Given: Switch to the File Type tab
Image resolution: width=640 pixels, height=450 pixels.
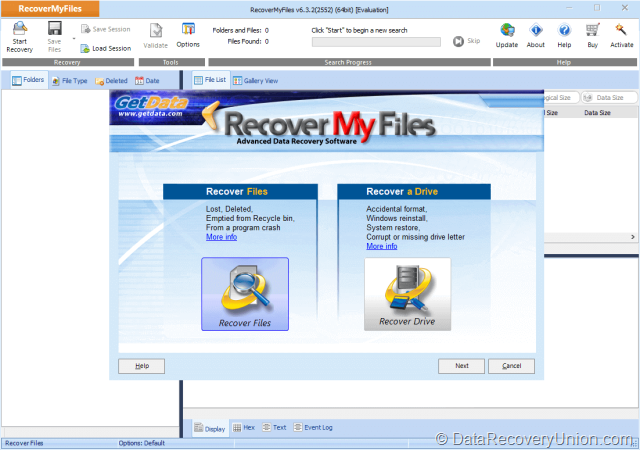Looking at the screenshot, I should click(70, 81).
